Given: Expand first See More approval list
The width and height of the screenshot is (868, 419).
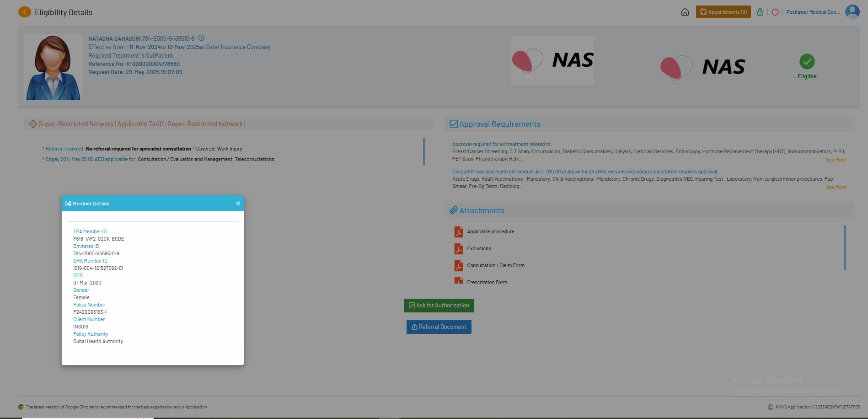Looking at the screenshot, I should point(836,160).
